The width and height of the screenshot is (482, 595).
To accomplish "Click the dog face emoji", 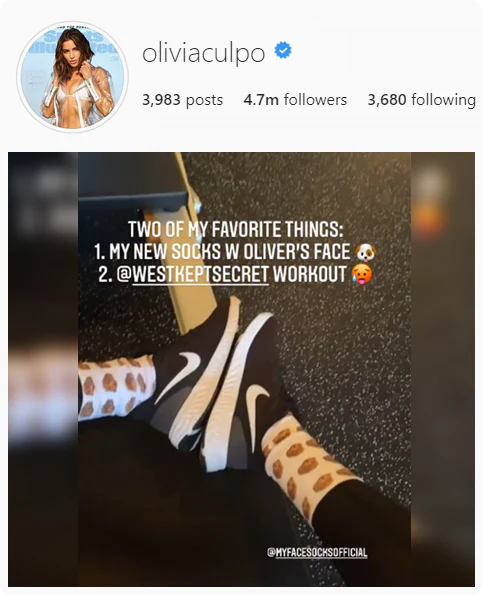I will pos(365,252).
